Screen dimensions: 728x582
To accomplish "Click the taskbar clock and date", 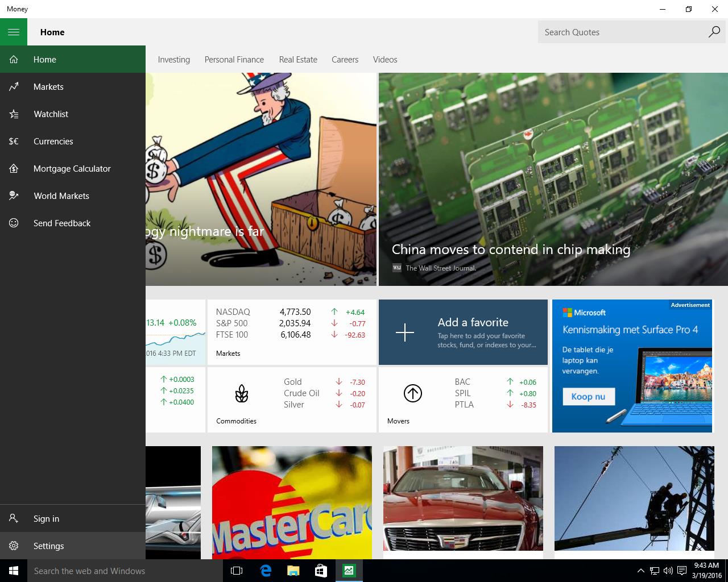I will (706, 571).
